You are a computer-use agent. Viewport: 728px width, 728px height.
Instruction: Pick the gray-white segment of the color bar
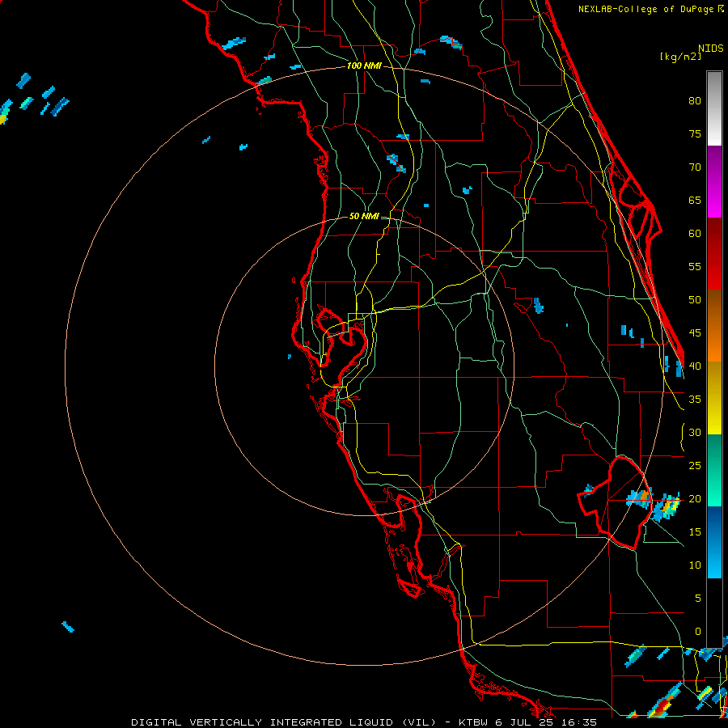714,108
